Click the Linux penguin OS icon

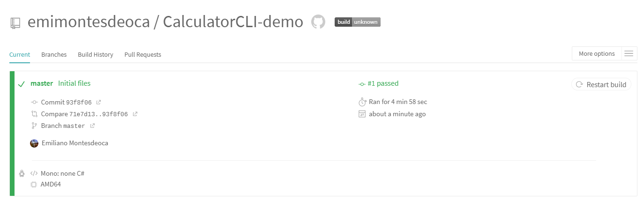pyautogui.click(x=22, y=173)
